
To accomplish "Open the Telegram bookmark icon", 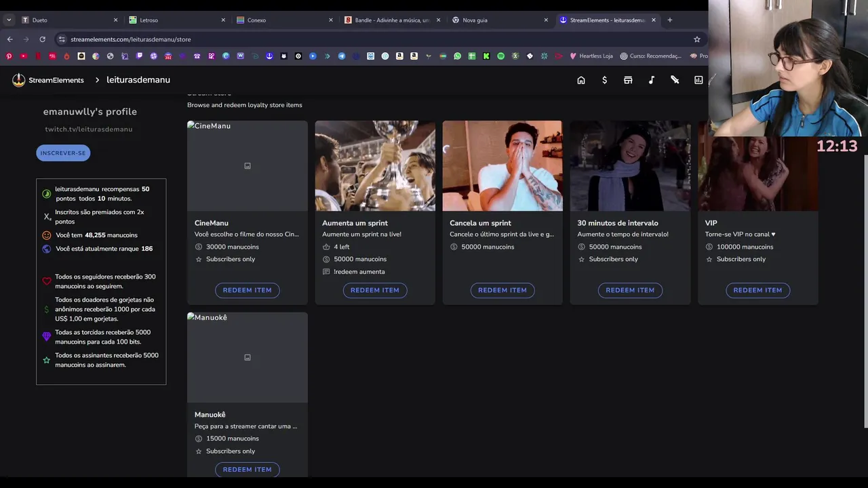I will tap(341, 56).
